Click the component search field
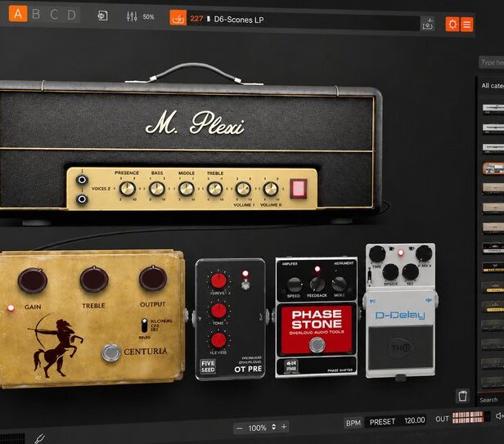The image size is (504, 444). click(x=492, y=62)
